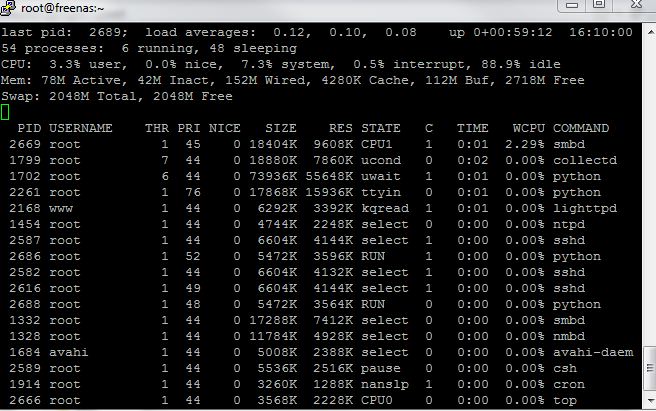Click the '2718M Free' memory value

click(x=544, y=80)
